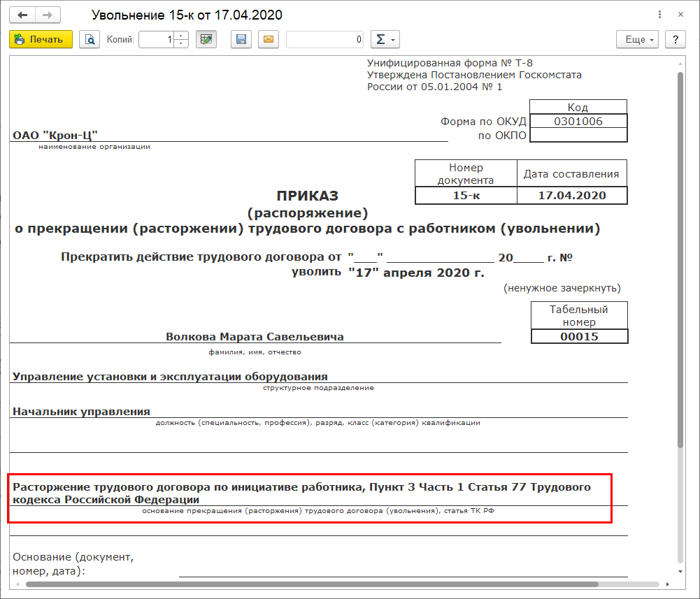Select Управление установки и эксплуатации оборудования

(170, 377)
